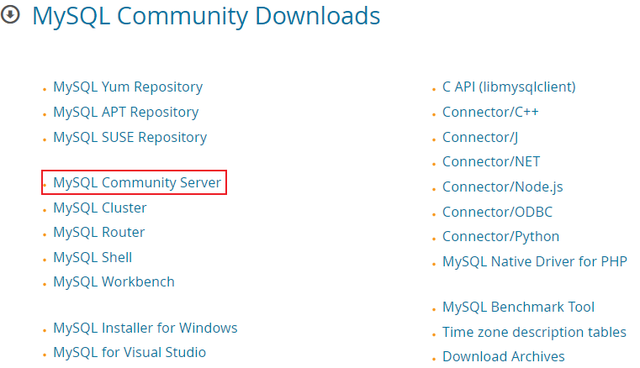Visit the MySQL Router link
This screenshot has width=640, height=368.
(x=99, y=232)
